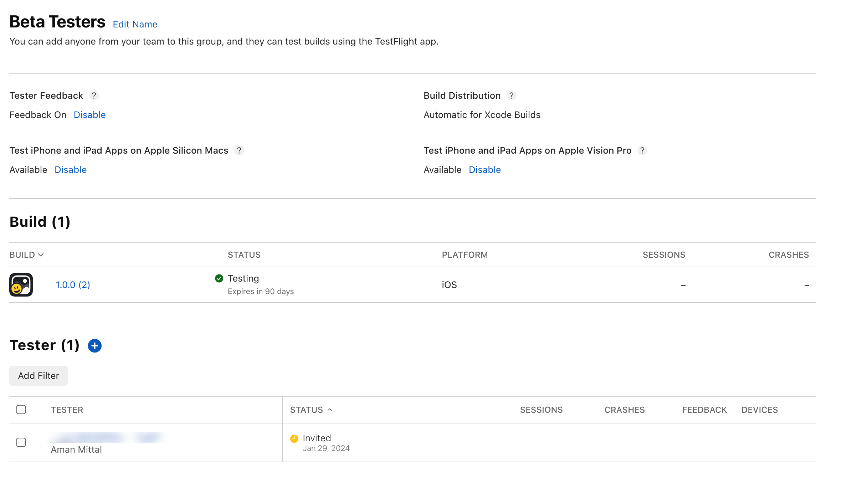Click the green Testing status checkmark icon
857x504 pixels.
click(x=219, y=278)
